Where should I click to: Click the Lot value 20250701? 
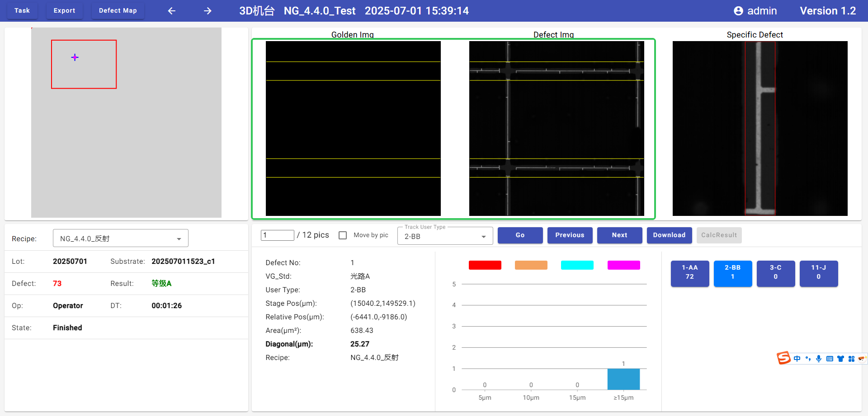(70, 262)
